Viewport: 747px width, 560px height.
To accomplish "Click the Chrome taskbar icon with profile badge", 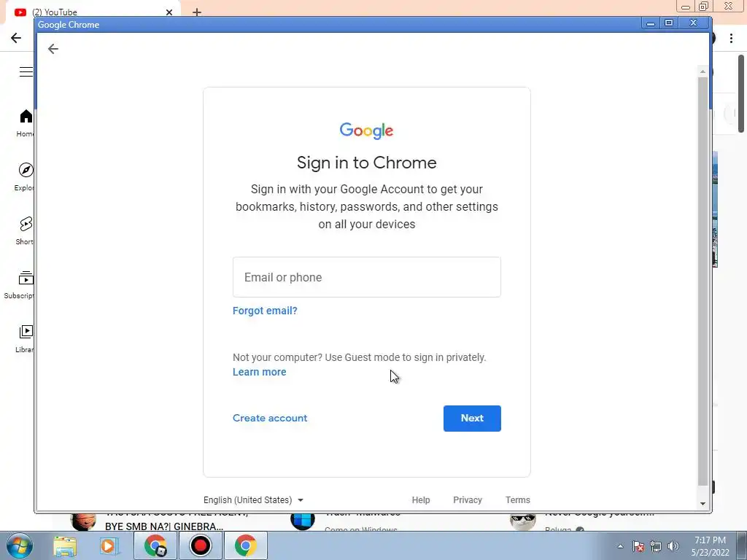I will (155, 545).
